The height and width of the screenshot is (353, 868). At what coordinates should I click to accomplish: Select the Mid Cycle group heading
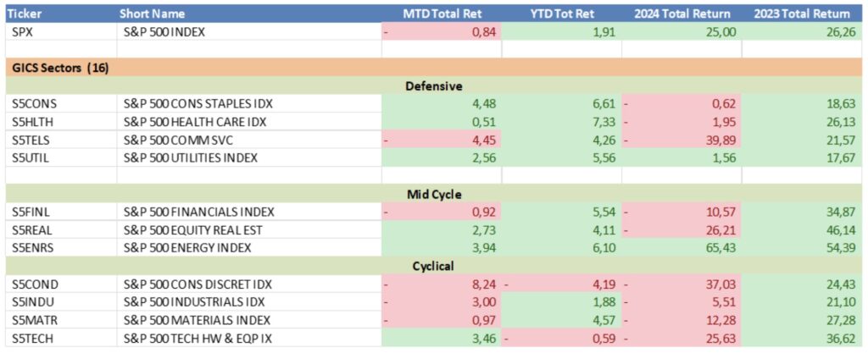pyautogui.click(x=433, y=194)
